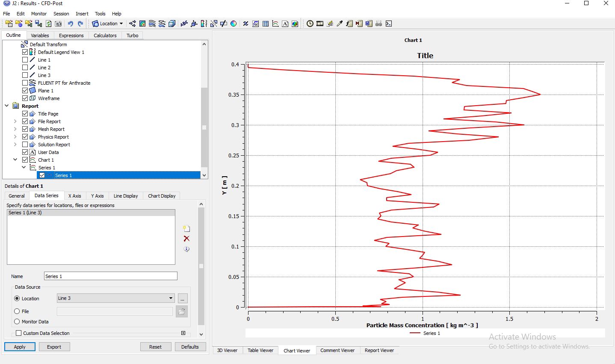Select Series 1 (Line 3) list entry
The width and height of the screenshot is (615, 364).
click(91, 213)
